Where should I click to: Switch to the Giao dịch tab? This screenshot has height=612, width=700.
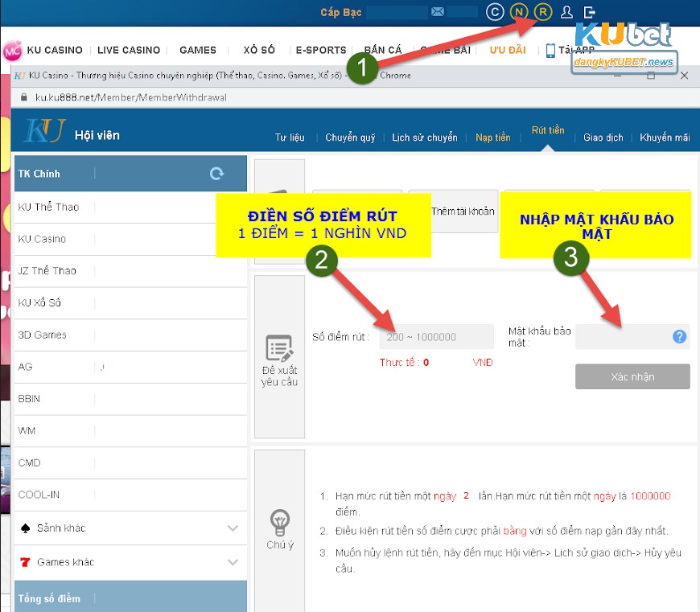point(603,138)
